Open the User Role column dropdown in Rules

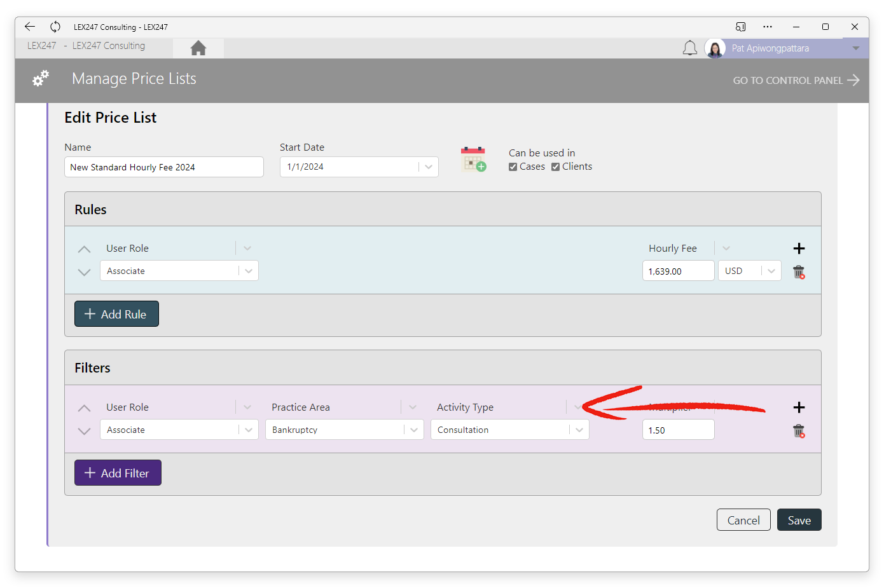coord(247,249)
